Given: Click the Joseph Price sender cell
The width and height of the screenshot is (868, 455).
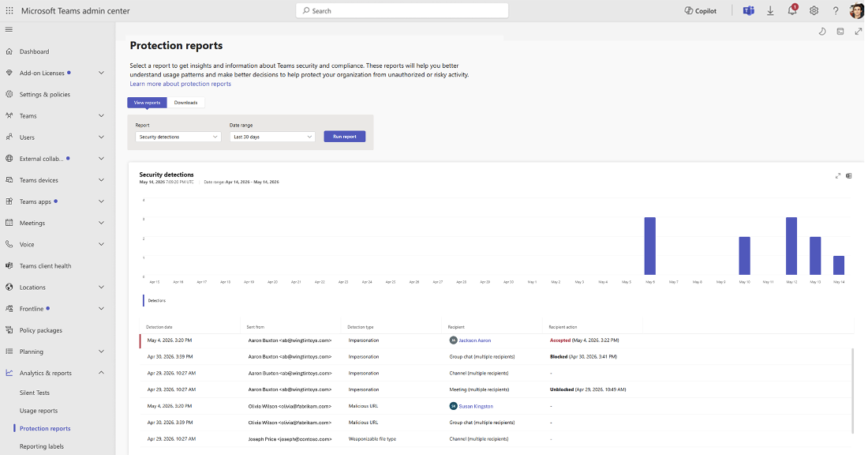Looking at the screenshot, I should (290, 439).
